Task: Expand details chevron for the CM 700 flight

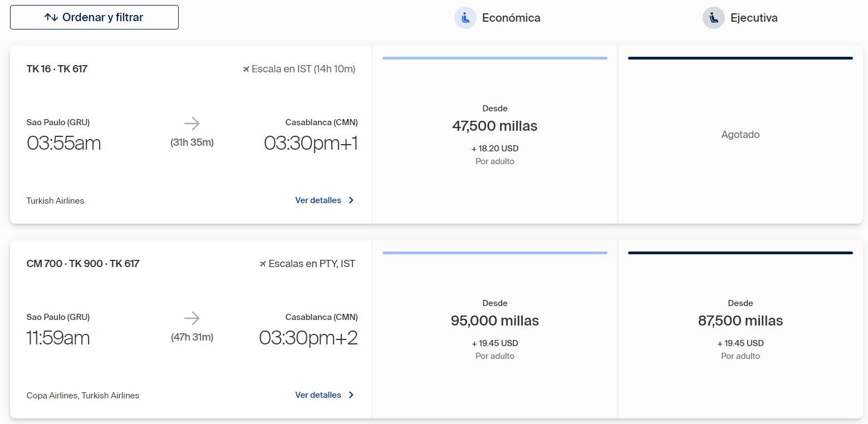Action: point(351,395)
